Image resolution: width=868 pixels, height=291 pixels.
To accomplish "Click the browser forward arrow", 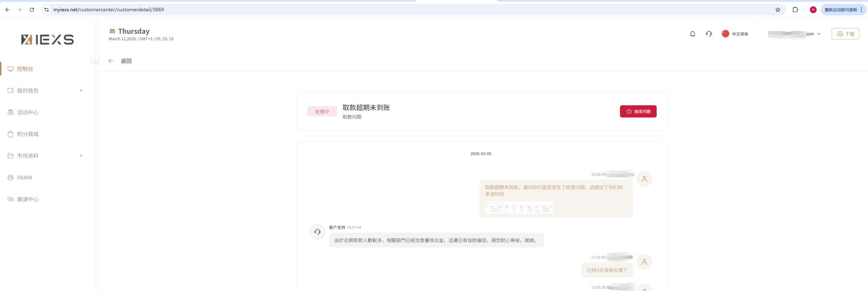I will click(x=19, y=10).
